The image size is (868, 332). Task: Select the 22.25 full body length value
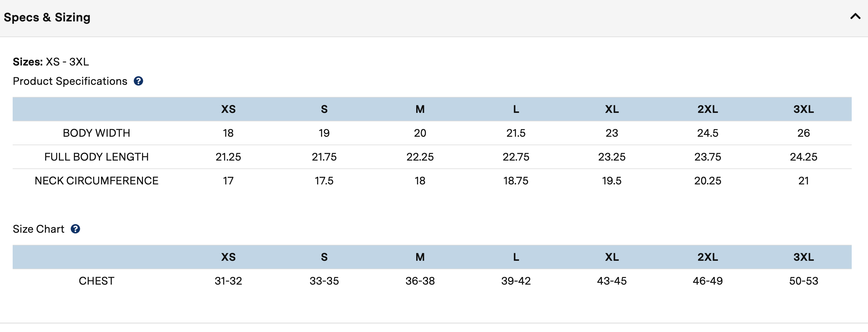click(420, 157)
